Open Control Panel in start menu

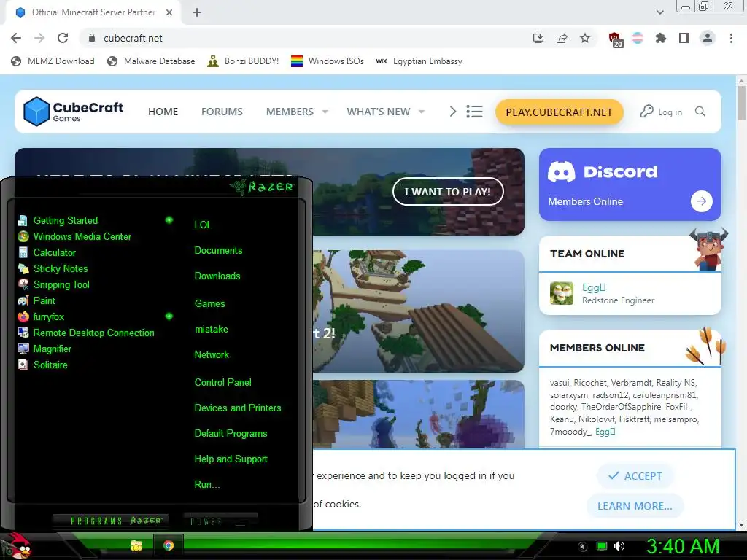point(222,382)
